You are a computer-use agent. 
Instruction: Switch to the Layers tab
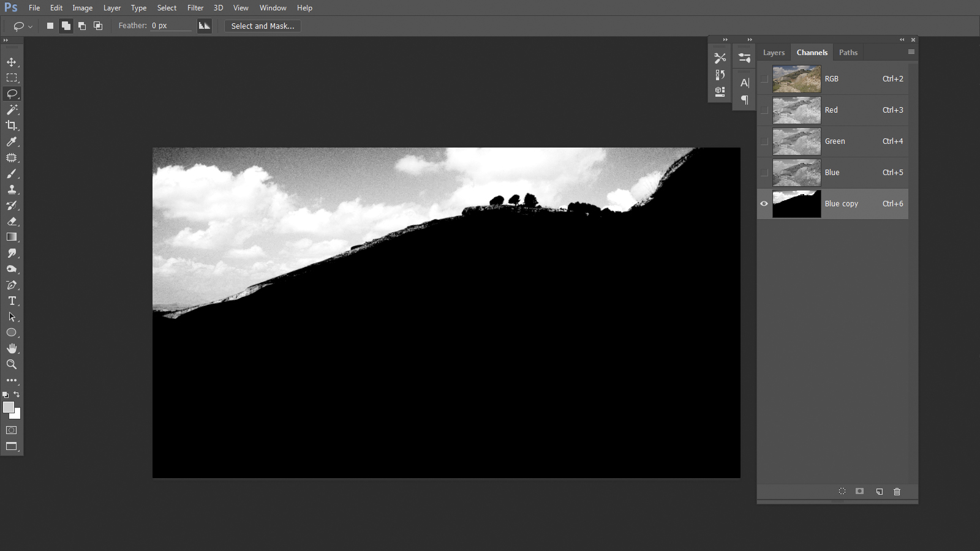click(x=774, y=53)
